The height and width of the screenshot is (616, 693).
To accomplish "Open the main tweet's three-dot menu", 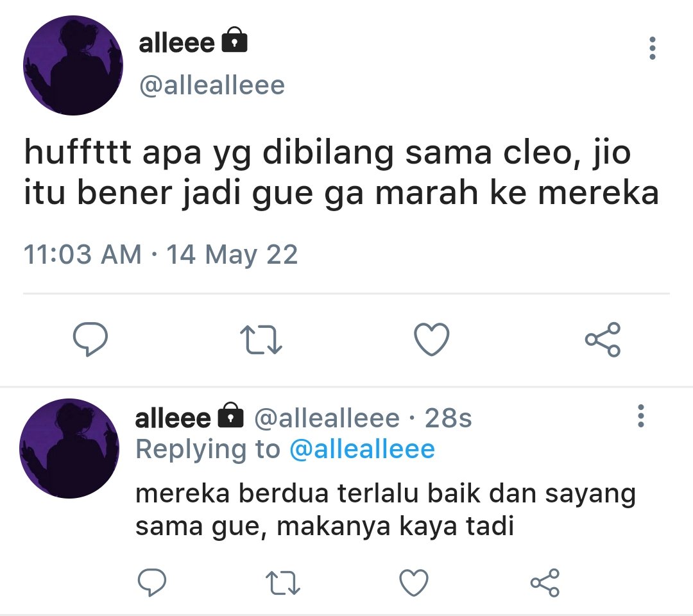I will click(652, 48).
